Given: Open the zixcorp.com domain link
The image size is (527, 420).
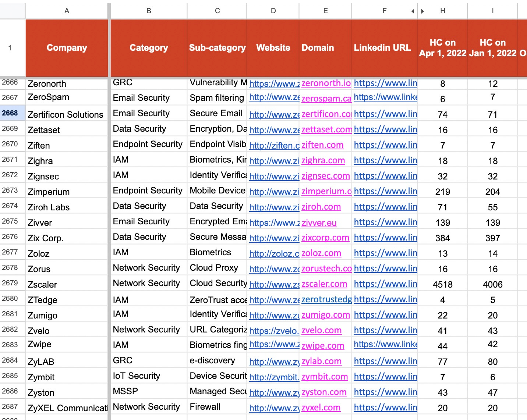Looking at the screenshot, I should 325,238.
